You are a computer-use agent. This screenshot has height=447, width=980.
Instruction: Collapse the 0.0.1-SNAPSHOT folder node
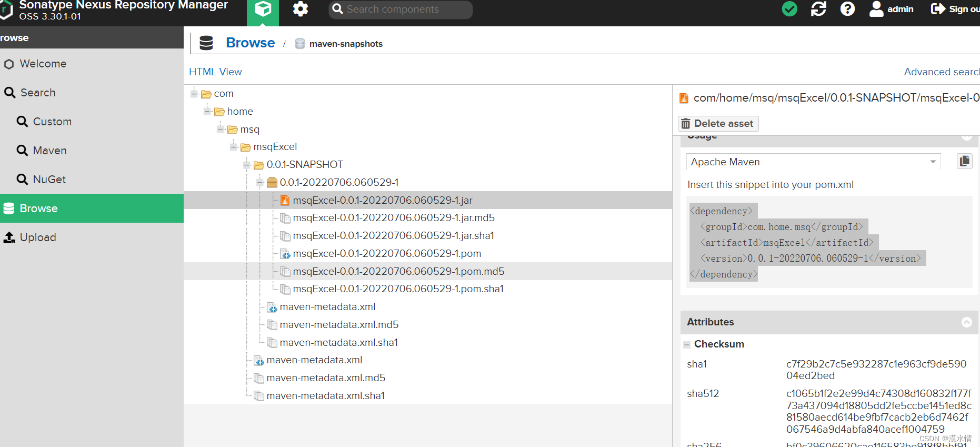(247, 165)
